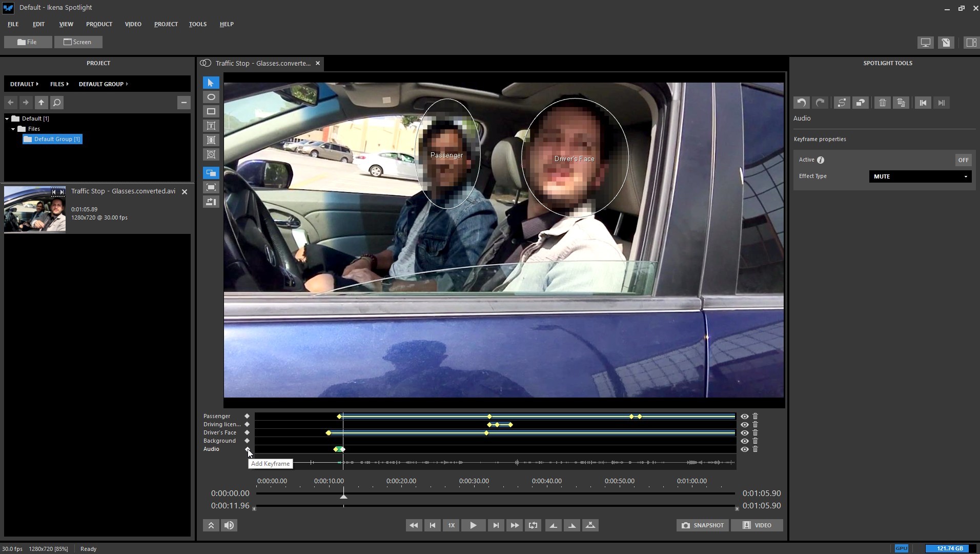Screen dimensions: 980x554
Task: Collapse project tree with minus button
Action: click(184, 103)
